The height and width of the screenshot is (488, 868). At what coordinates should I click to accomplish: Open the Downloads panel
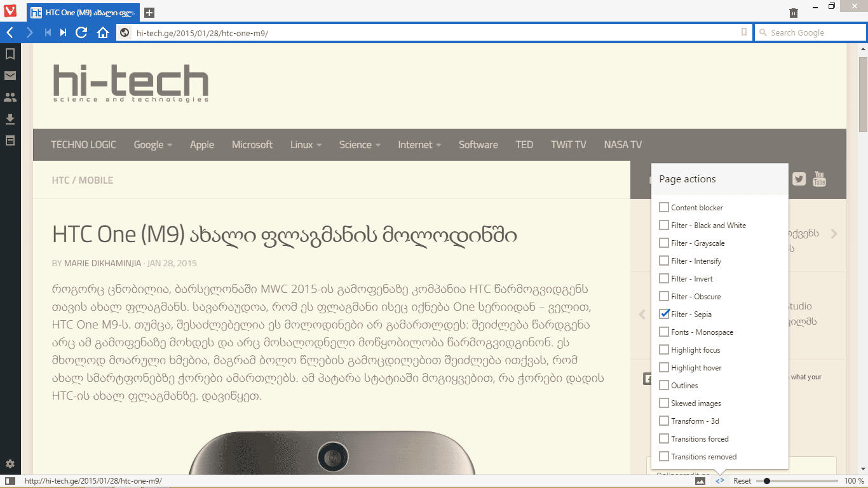[x=10, y=119]
